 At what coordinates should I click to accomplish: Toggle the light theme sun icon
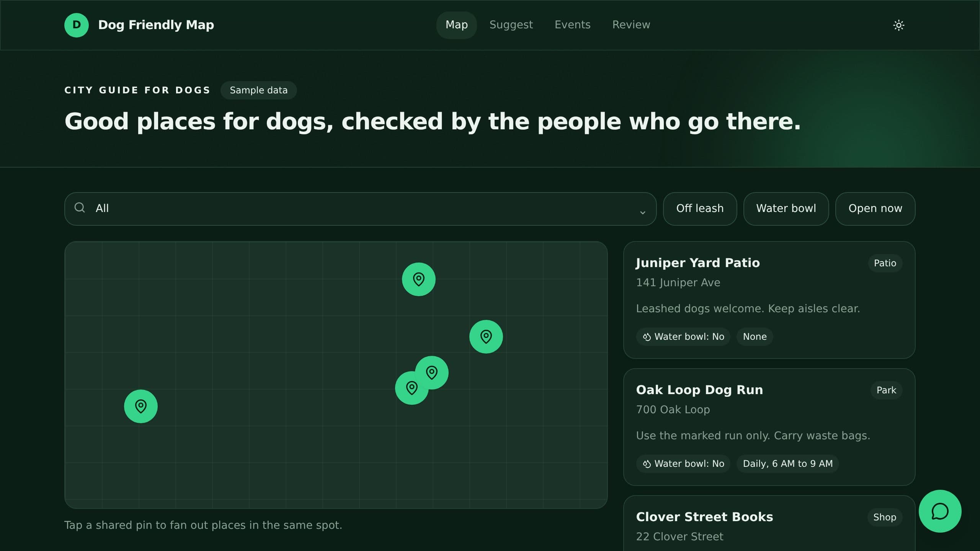[898, 25]
